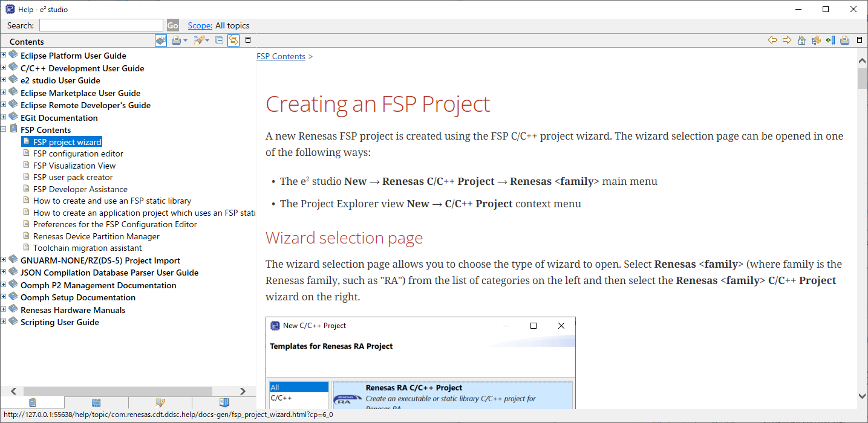Go back using the yellow left arrow
Screen dimensions: 868x423
tap(772, 40)
